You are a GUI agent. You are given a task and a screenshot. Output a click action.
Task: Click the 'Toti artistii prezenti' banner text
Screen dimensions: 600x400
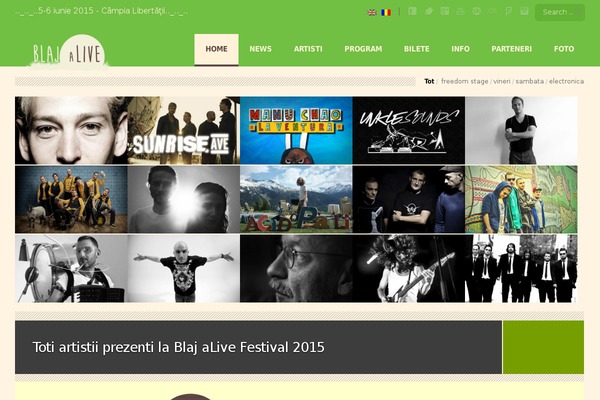178,347
